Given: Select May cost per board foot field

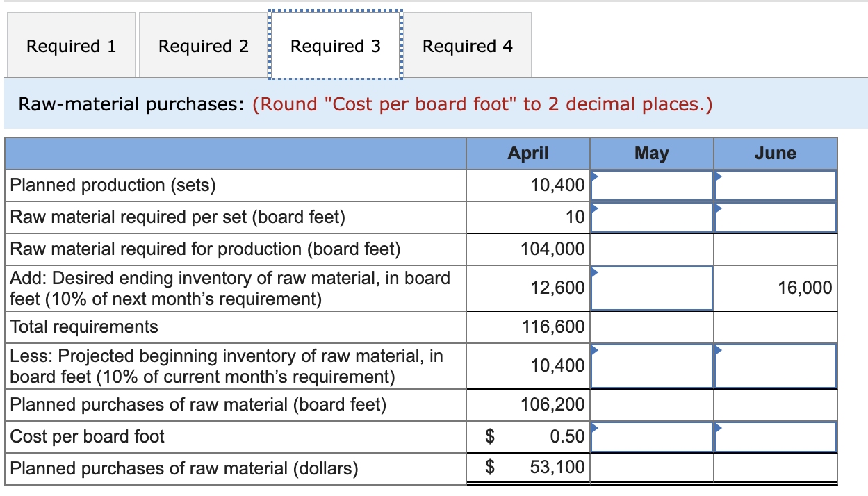Looking at the screenshot, I should point(651,437).
